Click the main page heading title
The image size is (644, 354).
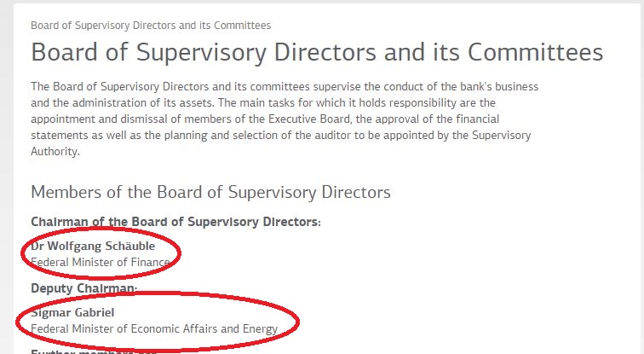317,52
